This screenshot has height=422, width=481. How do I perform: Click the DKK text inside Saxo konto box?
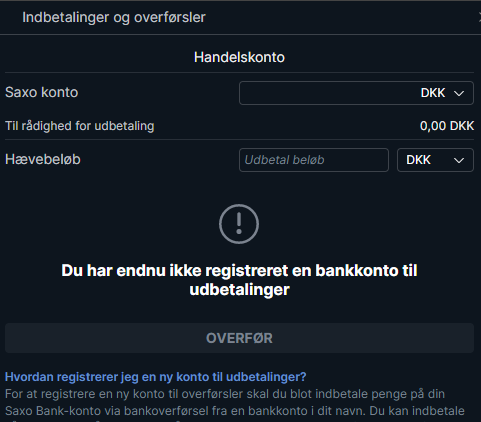[x=433, y=93]
